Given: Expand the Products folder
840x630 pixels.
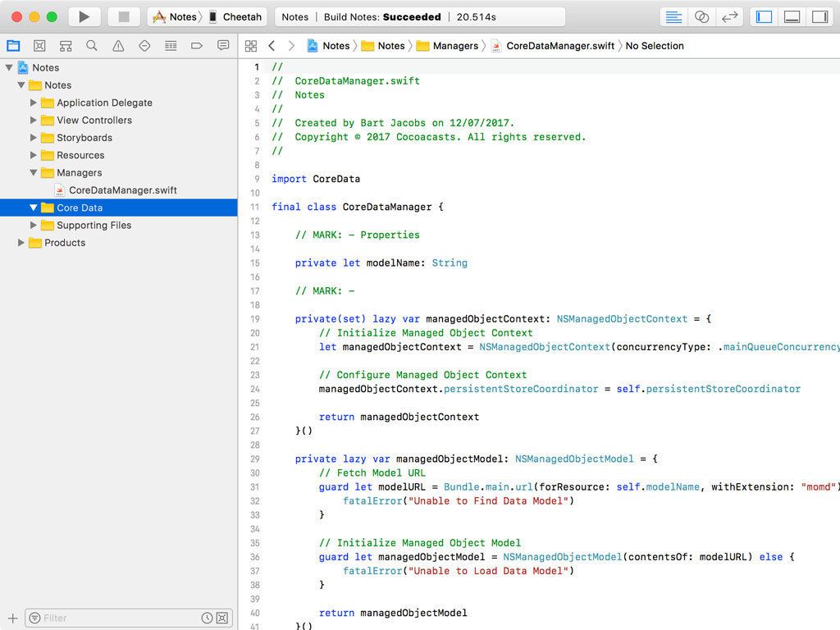Looking at the screenshot, I should click(x=21, y=243).
